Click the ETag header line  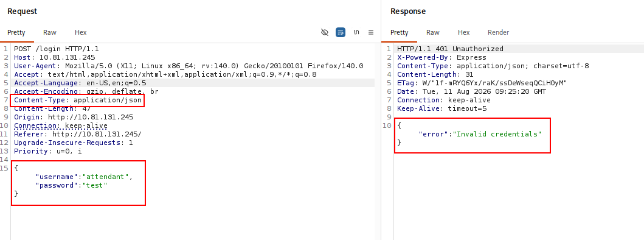(x=482, y=83)
